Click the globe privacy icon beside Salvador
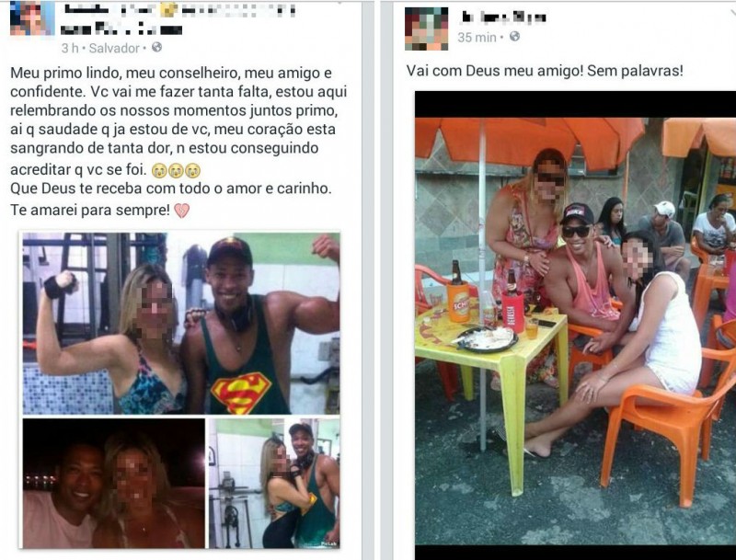Viewport: 736px width, 560px height. pyautogui.click(x=156, y=48)
